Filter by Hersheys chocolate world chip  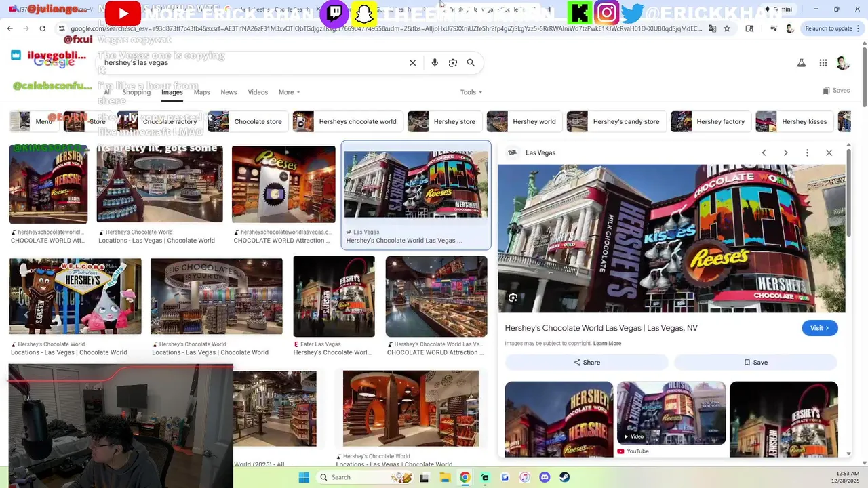coord(347,121)
